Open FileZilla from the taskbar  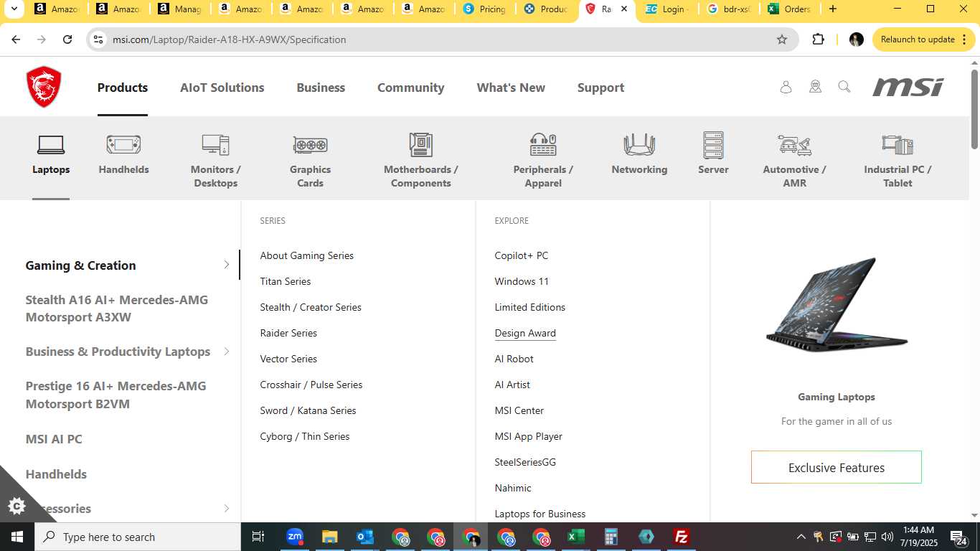pos(682,537)
